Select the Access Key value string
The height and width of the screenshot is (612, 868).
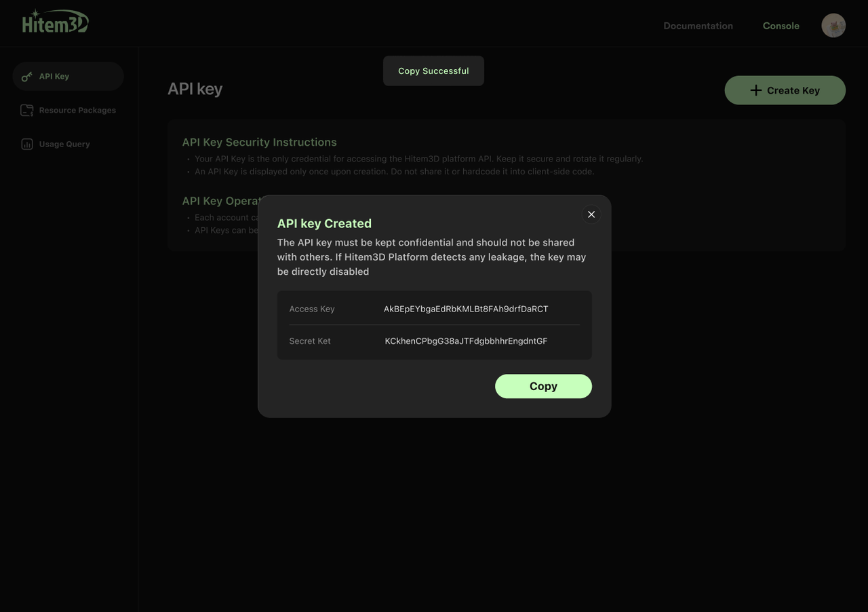pyautogui.click(x=466, y=309)
